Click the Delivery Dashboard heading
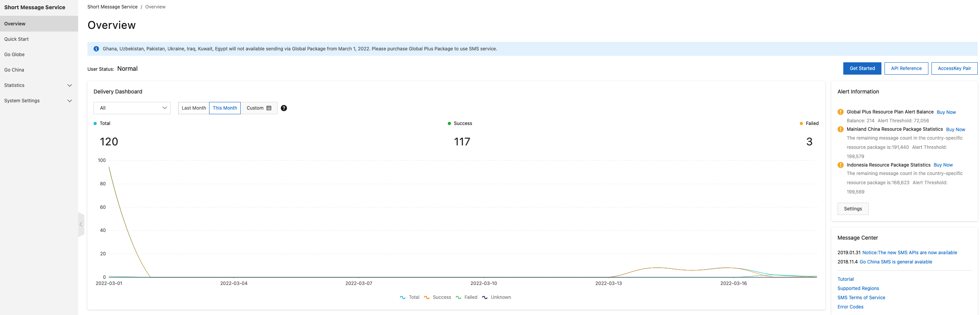 click(x=118, y=92)
